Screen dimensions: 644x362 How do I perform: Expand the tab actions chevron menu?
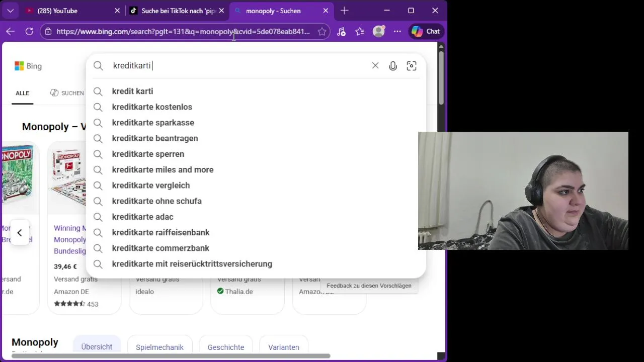[x=10, y=11]
